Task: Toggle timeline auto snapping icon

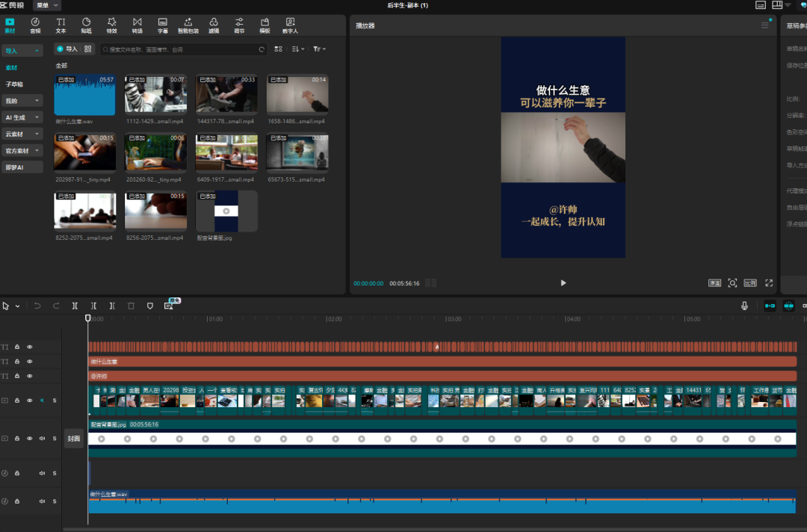Action: click(x=788, y=306)
